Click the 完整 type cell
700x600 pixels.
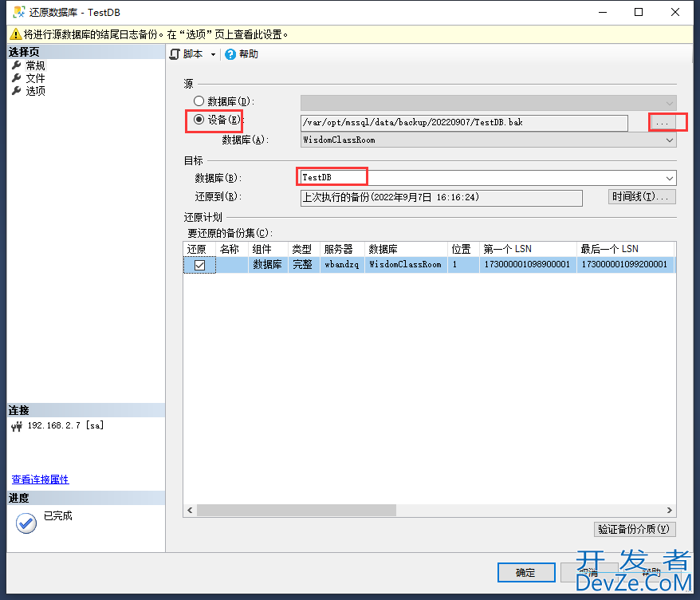click(x=303, y=264)
